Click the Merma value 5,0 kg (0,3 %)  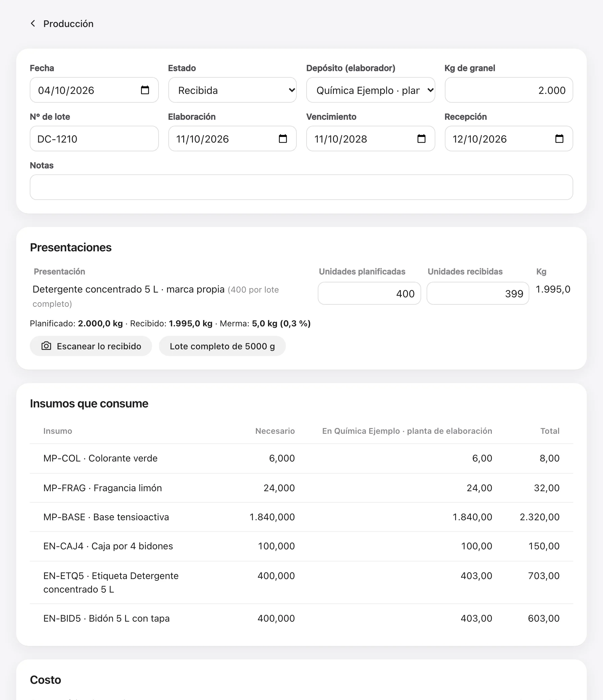pyautogui.click(x=281, y=324)
